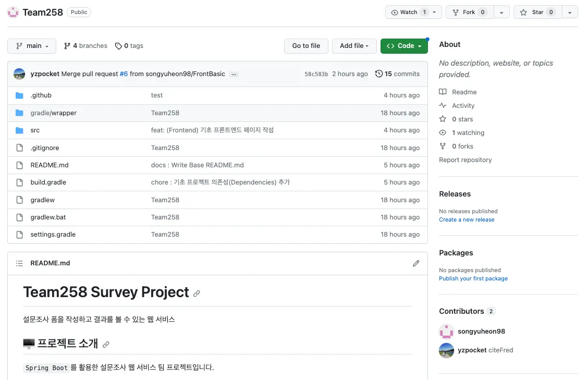588x380 pixels.
Task: Click the settings.gradle file icon
Action: pyautogui.click(x=19, y=235)
